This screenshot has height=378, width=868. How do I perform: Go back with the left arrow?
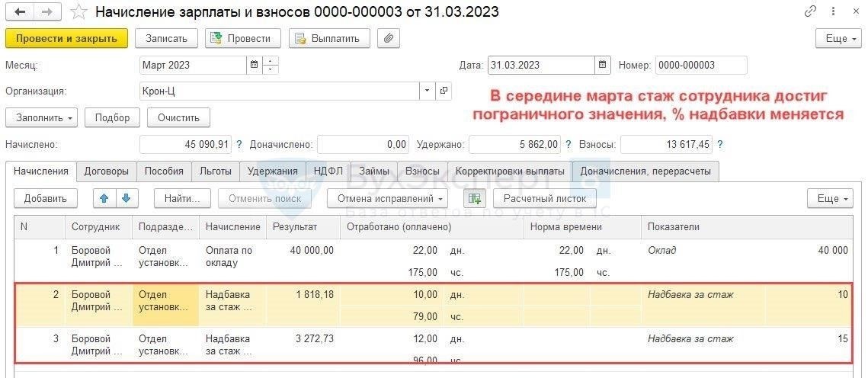click(x=19, y=11)
